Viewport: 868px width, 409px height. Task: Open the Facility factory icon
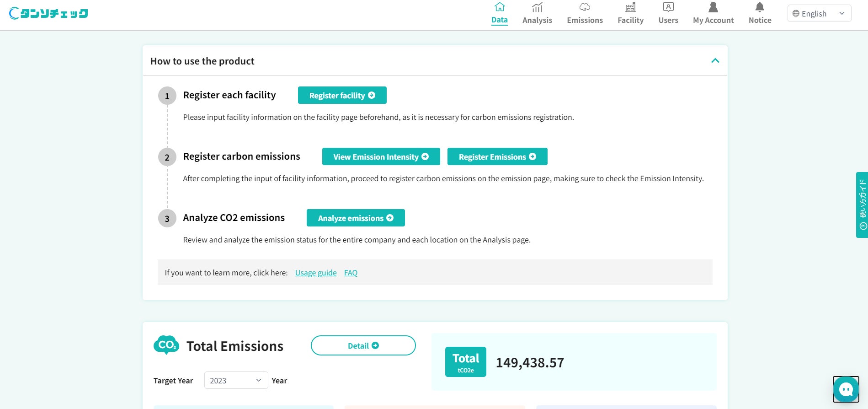pos(630,7)
